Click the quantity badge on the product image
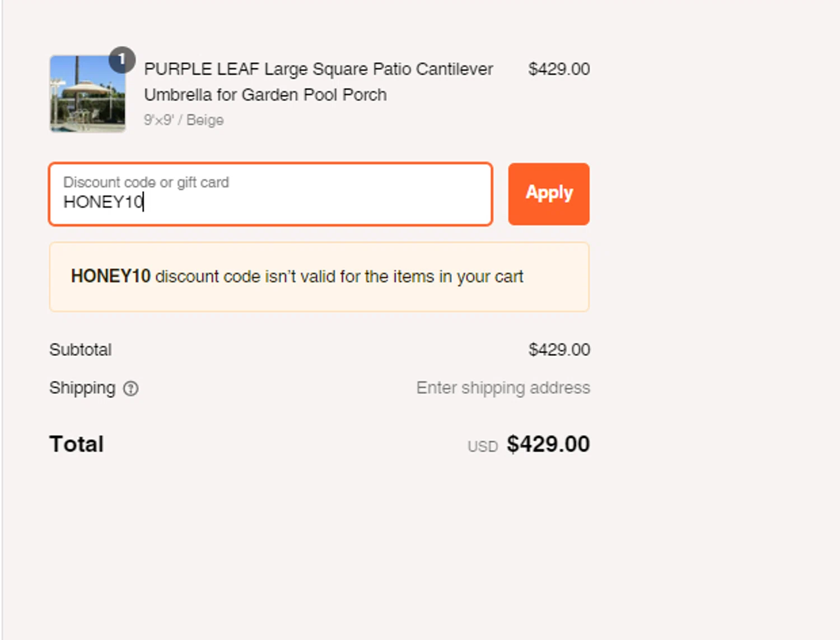This screenshot has height=640, width=840. coord(122,59)
